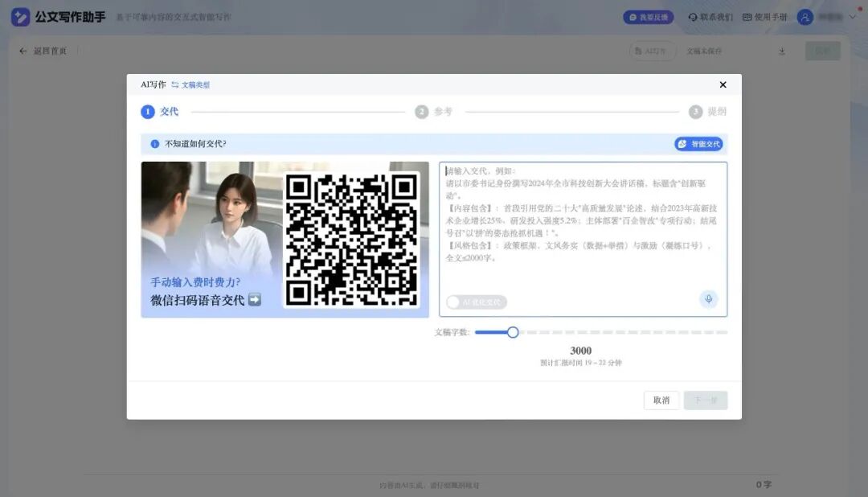The width and height of the screenshot is (868, 497).
Task: Click the 3000 word count value
Action: click(x=581, y=351)
